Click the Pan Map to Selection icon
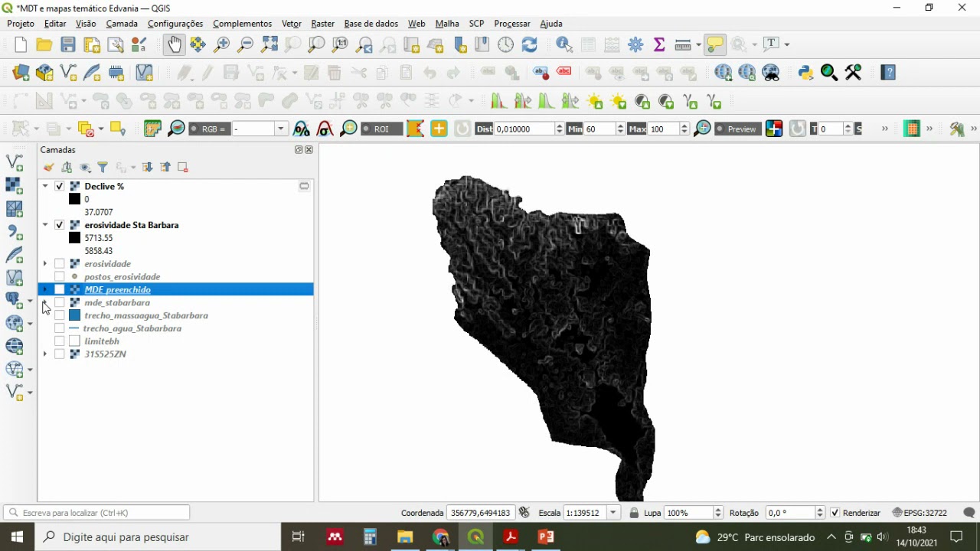Viewport: 980px width, 551px height. [198, 44]
